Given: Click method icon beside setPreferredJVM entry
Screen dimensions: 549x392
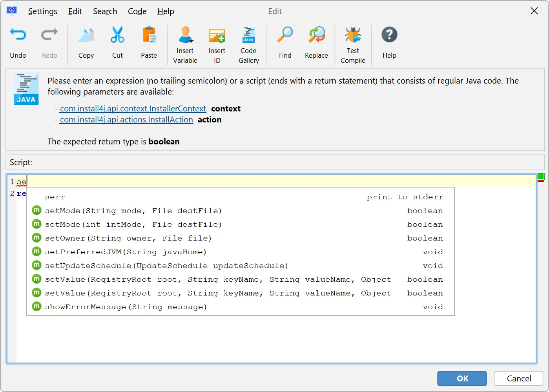Looking at the screenshot, I should (x=36, y=252).
